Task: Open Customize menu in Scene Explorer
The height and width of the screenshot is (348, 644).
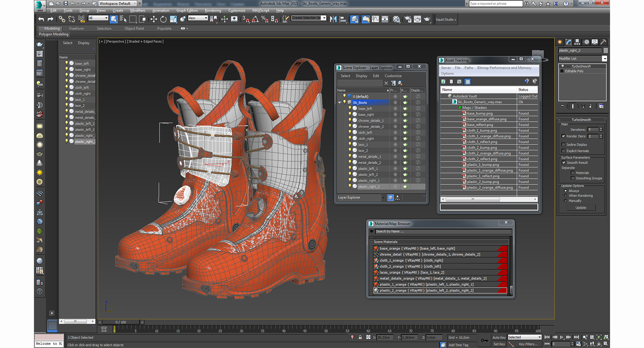Action: pos(393,76)
